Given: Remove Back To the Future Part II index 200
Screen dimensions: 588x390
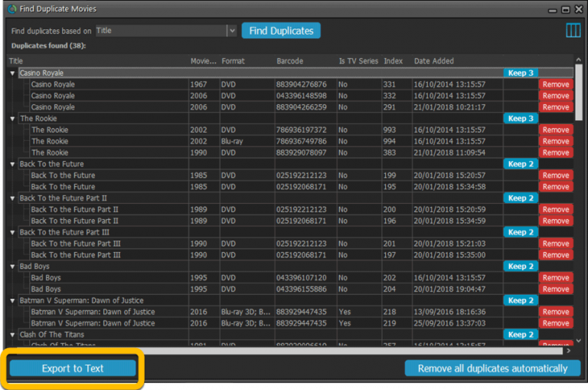Looking at the screenshot, I should click(x=556, y=209).
